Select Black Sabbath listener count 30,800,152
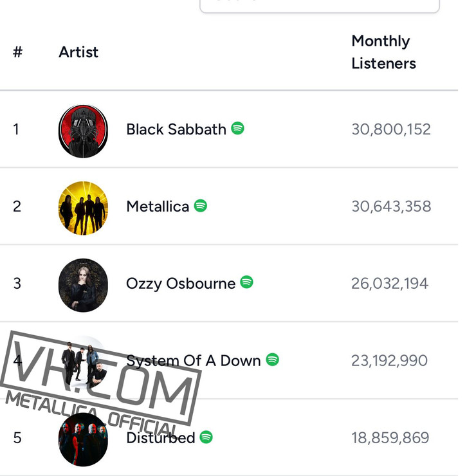The width and height of the screenshot is (476, 476). coord(391,129)
